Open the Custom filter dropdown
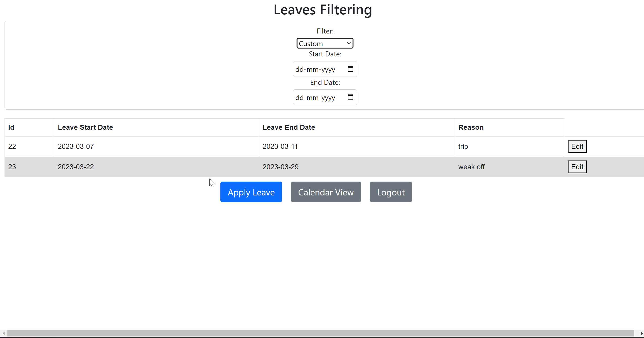The height and width of the screenshot is (338, 644). tap(325, 43)
